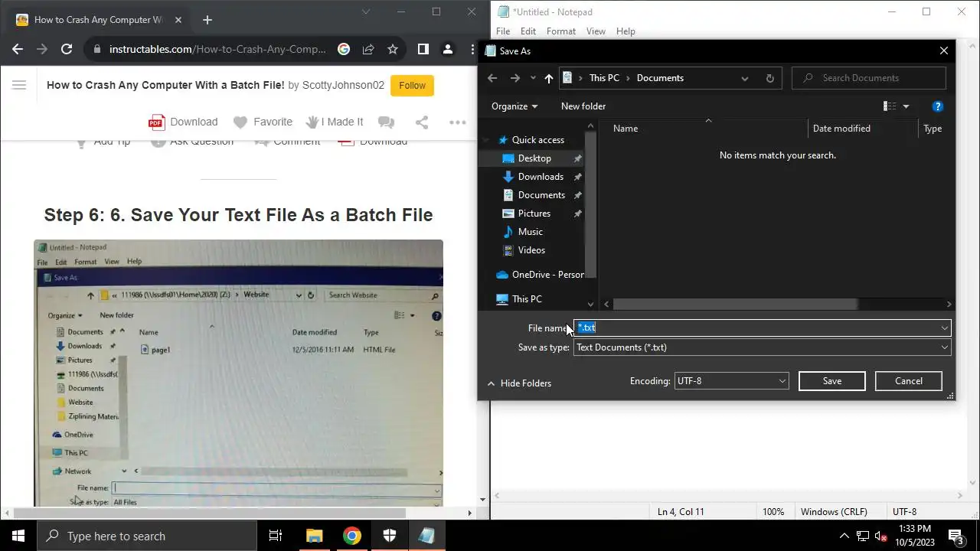The image size is (980, 551).
Task: Click the Chrome back arrow
Action: click(x=18, y=49)
